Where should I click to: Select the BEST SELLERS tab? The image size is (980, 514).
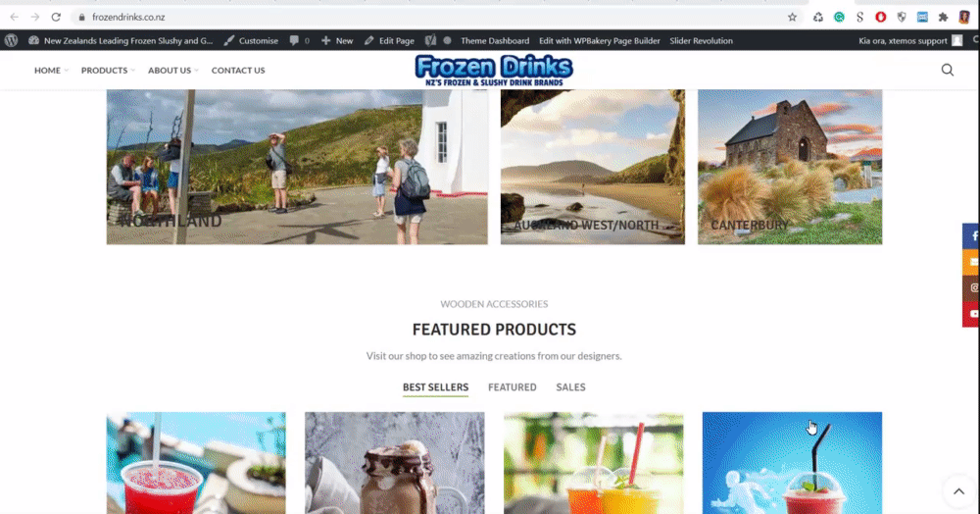point(436,387)
